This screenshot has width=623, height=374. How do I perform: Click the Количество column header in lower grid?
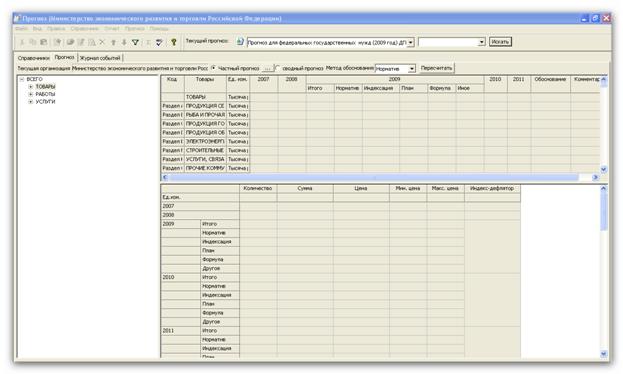pos(258,188)
